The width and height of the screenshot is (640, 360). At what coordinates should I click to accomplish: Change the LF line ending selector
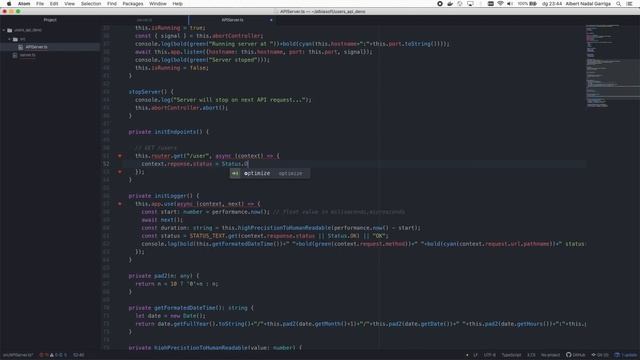click(476, 355)
